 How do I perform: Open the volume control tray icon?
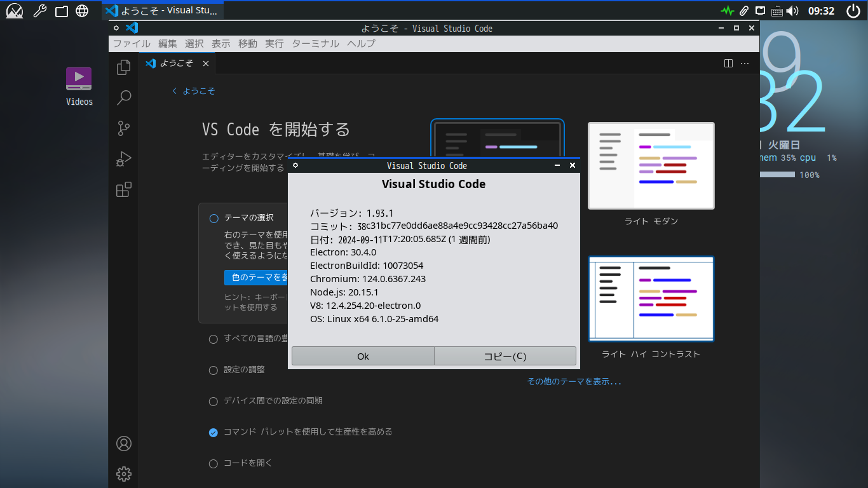[792, 11]
